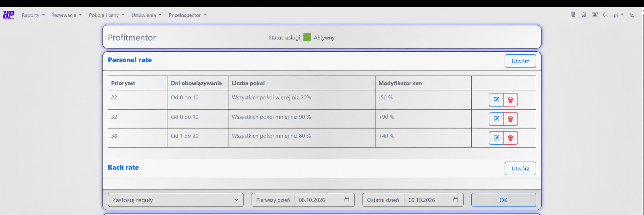Select the cell 'Wszystkich pokoi mniej niż 80 %'
This screenshot has height=215, width=644.
coord(302,138)
